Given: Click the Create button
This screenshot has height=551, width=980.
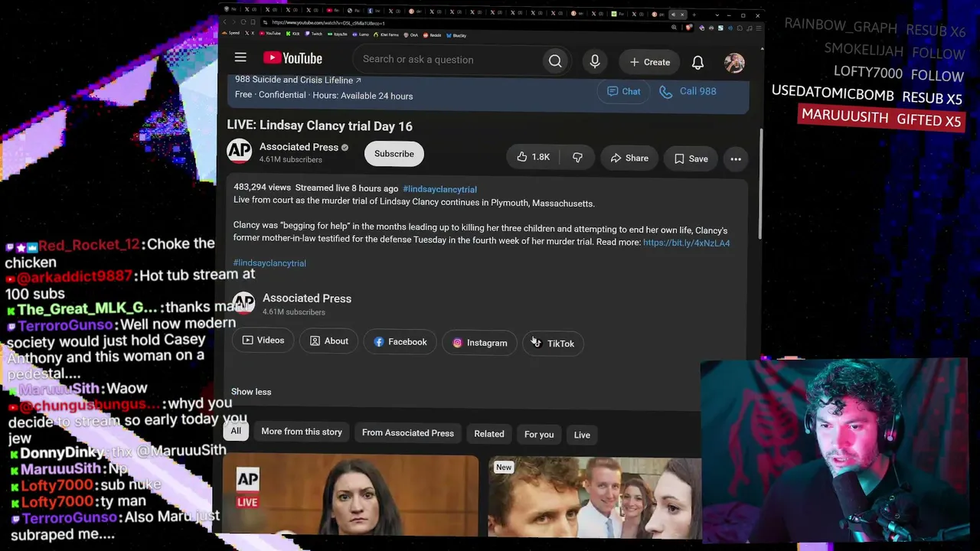Looking at the screenshot, I should coord(650,62).
